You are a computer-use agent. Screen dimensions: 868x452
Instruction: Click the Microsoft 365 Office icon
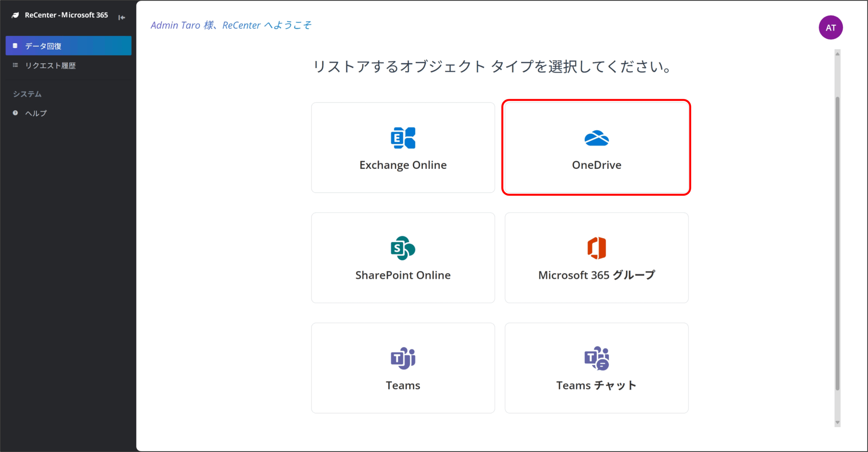point(596,248)
